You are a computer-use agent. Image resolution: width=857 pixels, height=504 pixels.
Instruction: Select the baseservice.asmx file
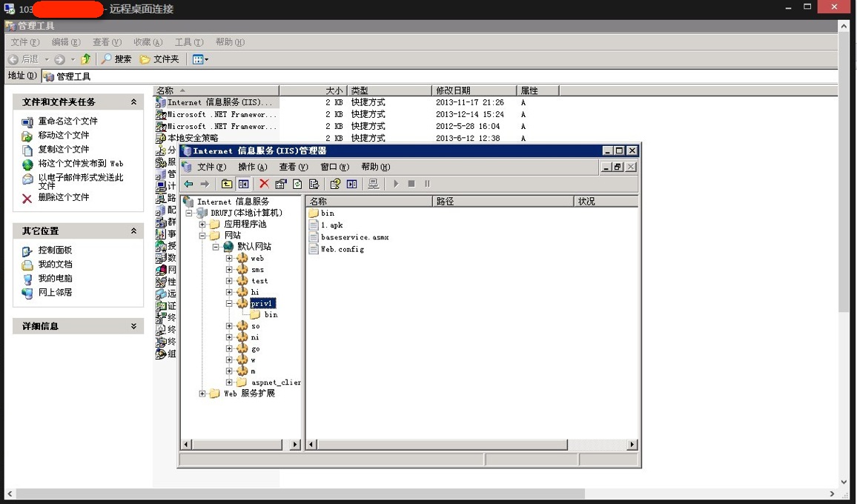tap(349, 237)
